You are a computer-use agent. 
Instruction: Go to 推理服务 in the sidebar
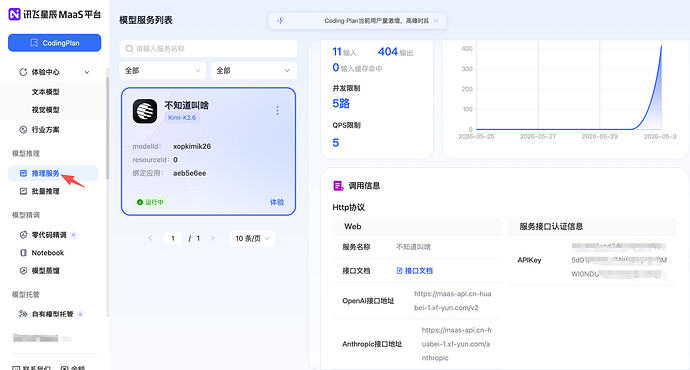[53, 173]
